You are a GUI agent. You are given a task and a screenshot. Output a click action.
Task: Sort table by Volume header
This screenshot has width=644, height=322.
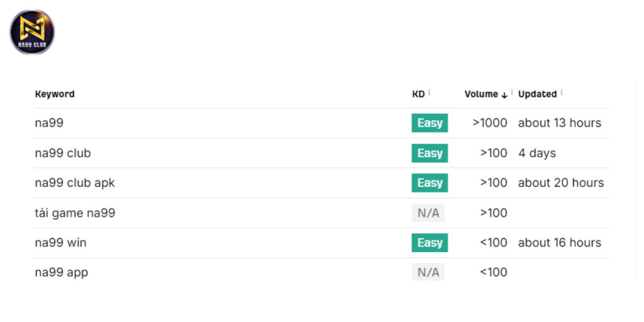tap(481, 94)
